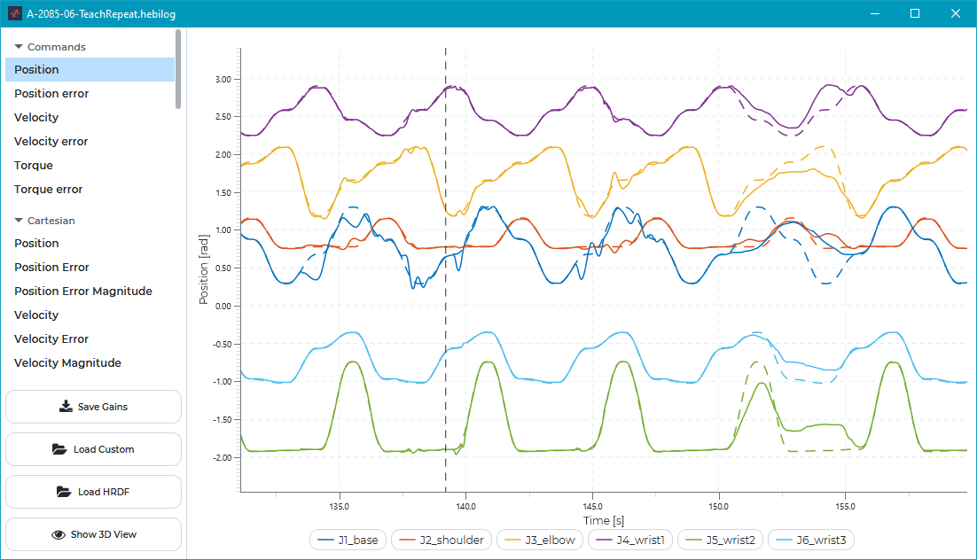This screenshot has width=977, height=560.
Task: Collapse the Cartesian section
Action: coord(19,221)
